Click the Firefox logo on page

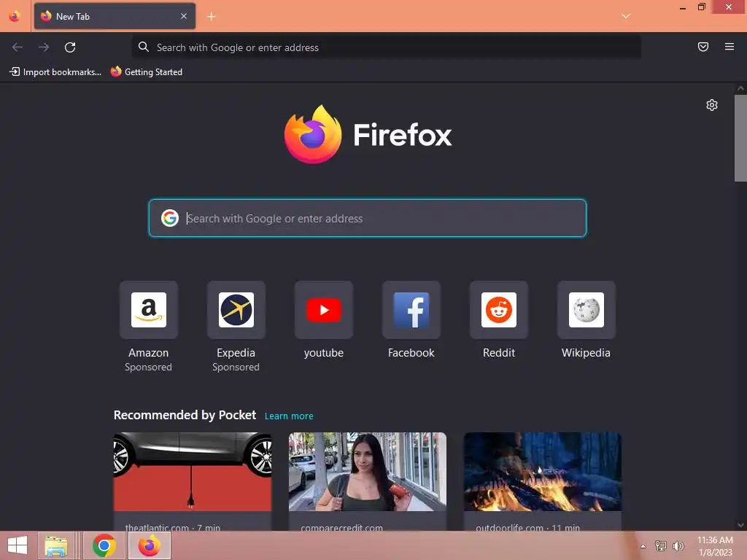point(368,135)
